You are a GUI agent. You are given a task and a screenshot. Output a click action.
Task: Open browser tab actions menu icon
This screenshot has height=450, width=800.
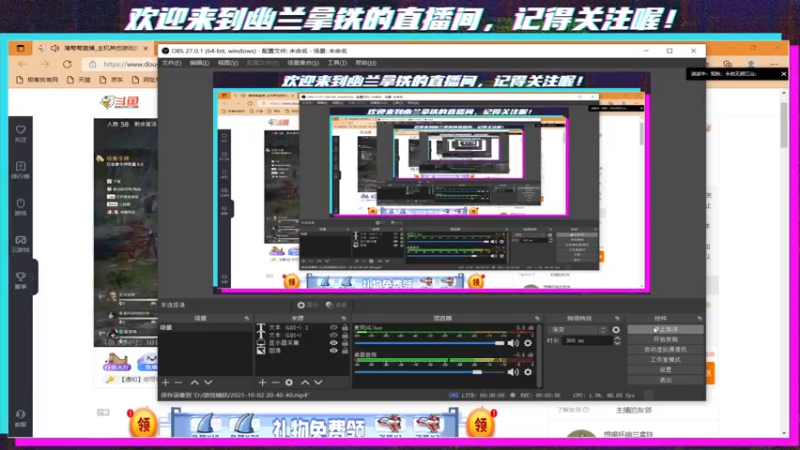[x=20, y=48]
